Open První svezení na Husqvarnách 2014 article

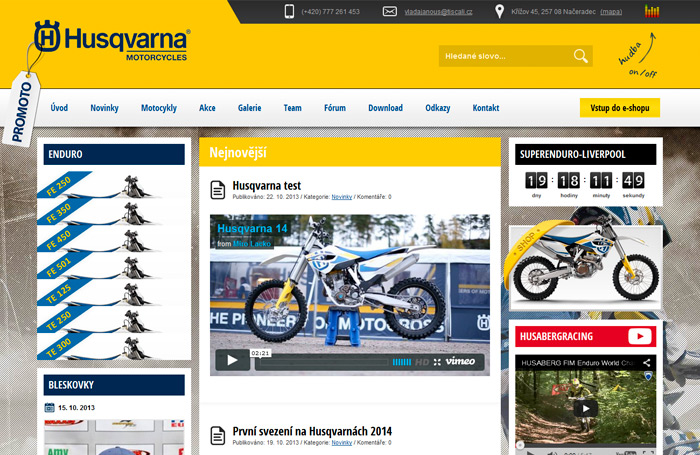click(312, 431)
